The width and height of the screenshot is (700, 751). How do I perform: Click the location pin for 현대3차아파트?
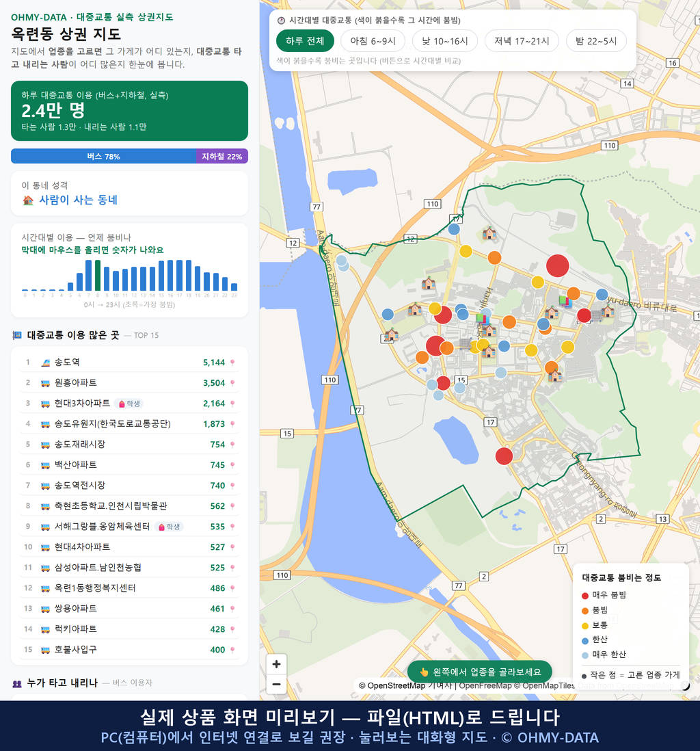click(232, 404)
